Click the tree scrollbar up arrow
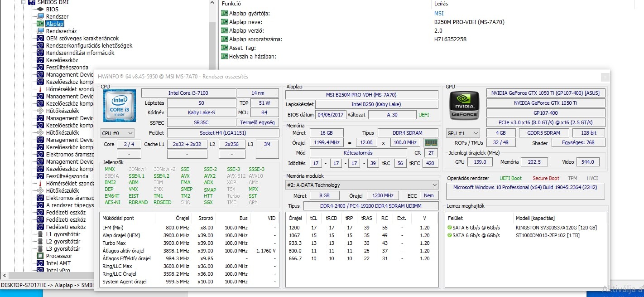The width and height of the screenshot is (644, 297). click(x=212, y=3)
